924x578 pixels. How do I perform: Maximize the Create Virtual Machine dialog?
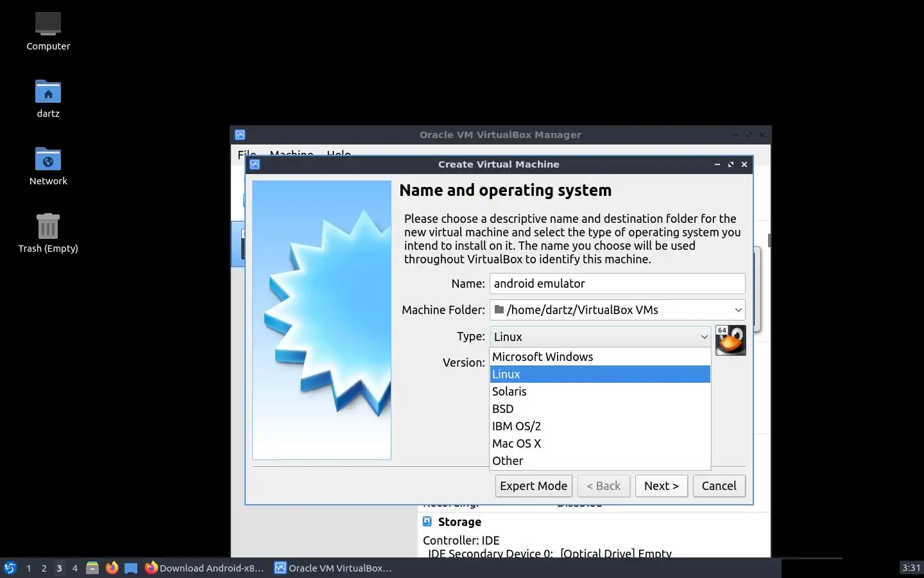pyautogui.click(x=730, y=164)
